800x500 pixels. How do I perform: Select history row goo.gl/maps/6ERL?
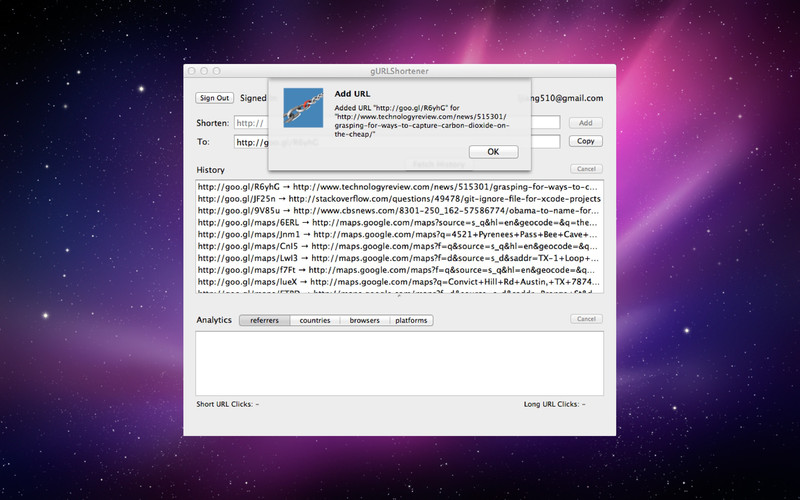tap(399, 222)
